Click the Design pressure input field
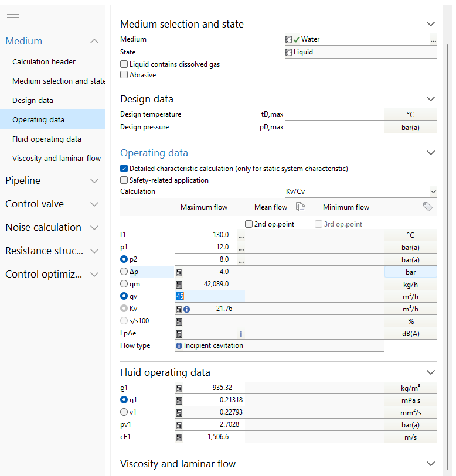This screenshot has height=476, width=456. pyautogui.click(x=335, y=127)
